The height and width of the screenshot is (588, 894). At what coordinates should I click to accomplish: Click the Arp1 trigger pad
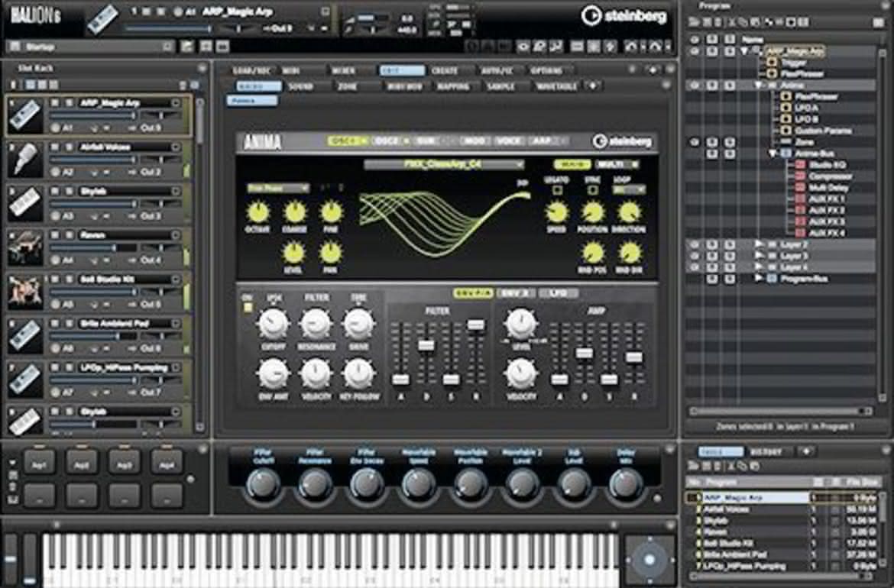[x=39, y=462]
